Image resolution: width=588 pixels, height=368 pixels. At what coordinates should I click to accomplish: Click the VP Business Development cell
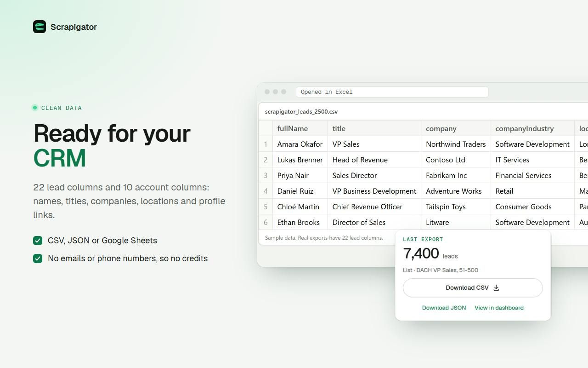point(374,191)
